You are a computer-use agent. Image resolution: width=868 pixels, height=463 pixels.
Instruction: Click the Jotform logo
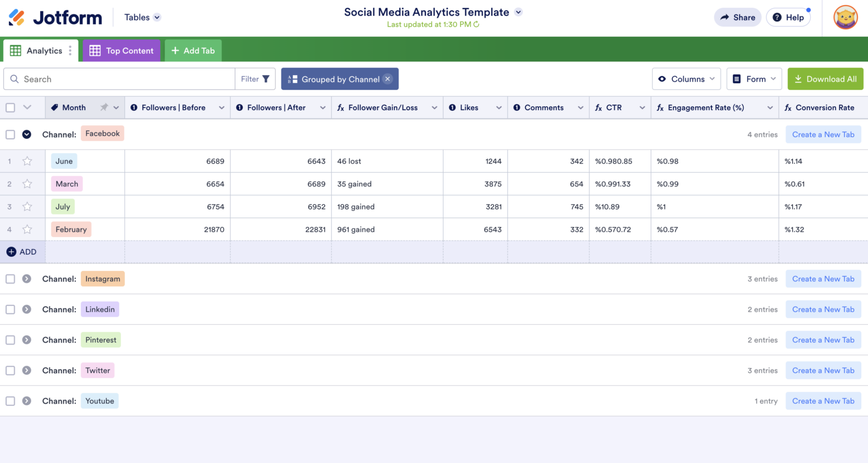[54, 17]
